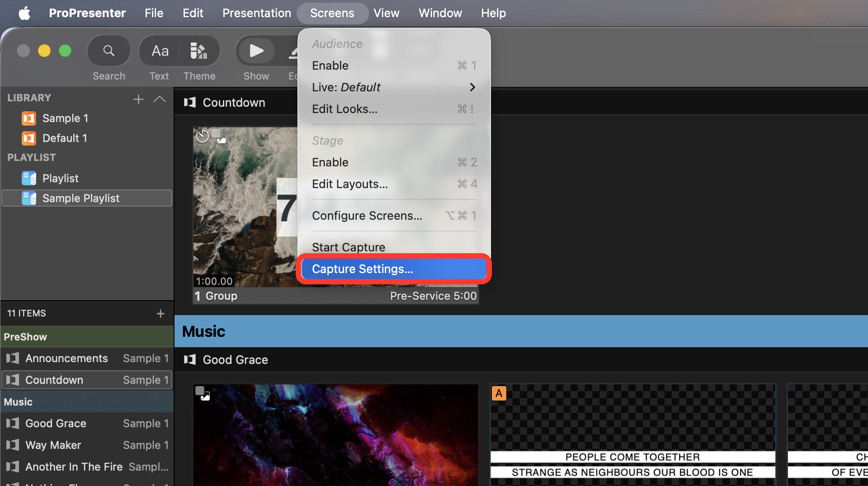The height and width of the screenshot is (486, 868).
Task: Choose Edit Layouts… menu item
Action: coord(394,184)
